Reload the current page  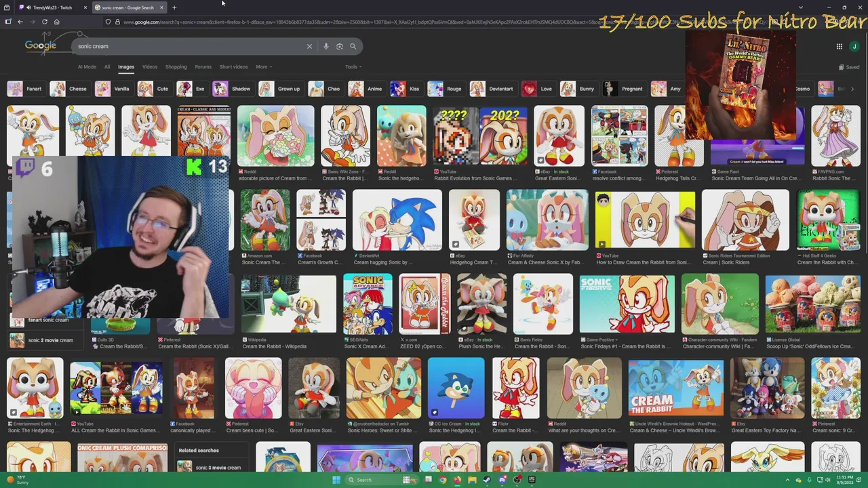(45, 22)
